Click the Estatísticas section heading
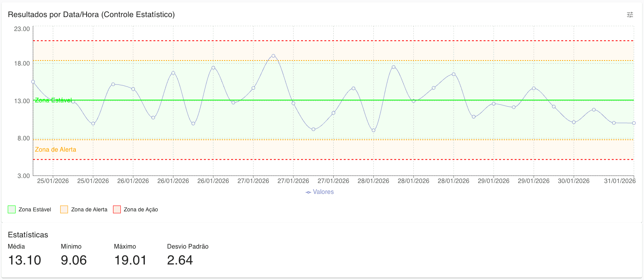Screen dimensions: 644x280 tap(28, 235)
